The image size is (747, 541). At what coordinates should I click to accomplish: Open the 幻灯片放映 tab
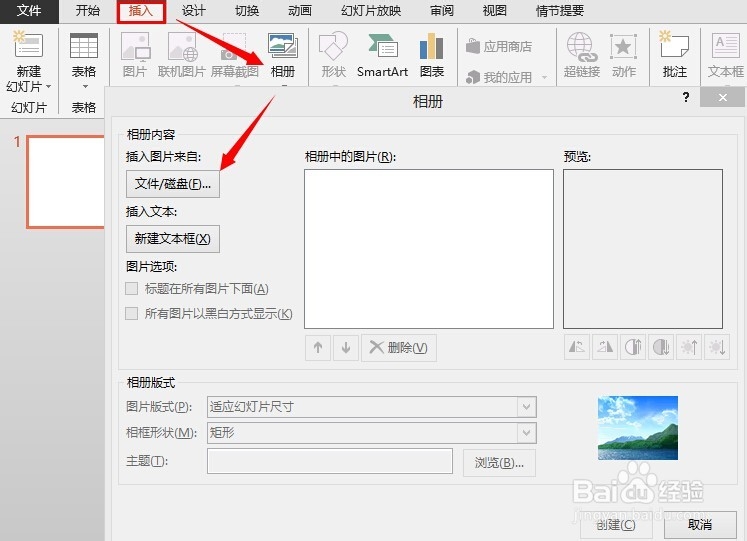(x=371, y=10)
